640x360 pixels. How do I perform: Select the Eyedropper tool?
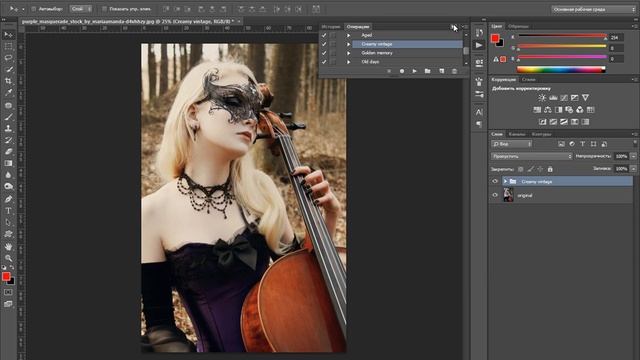(x=8, y=93)
